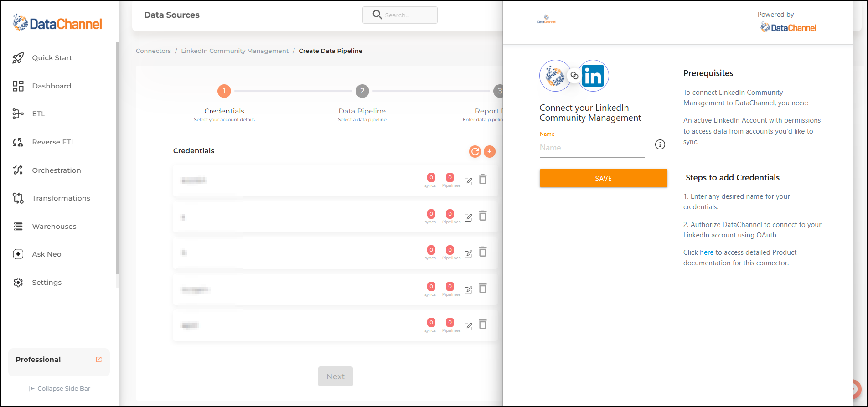This screenshot has height=407, width=868.
Task: Select step 1 Credentials in the wizard
Action: pos(224,91)
